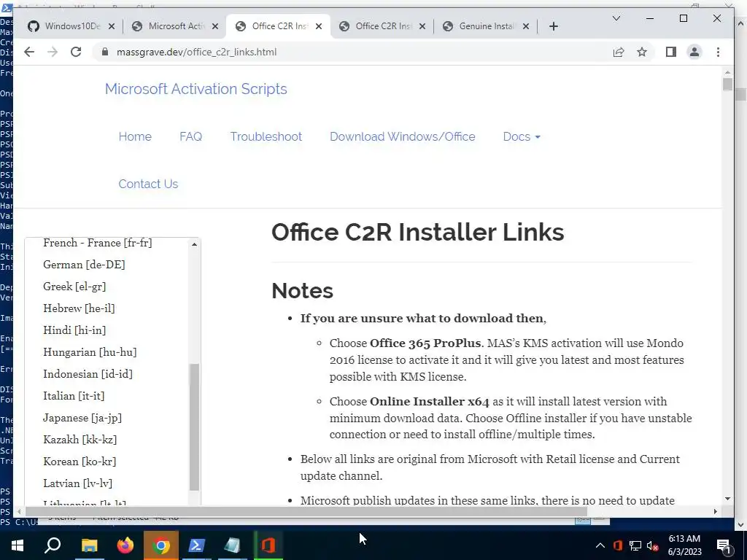The width and height of the screenshot is (747, 560).
Task: Select German [de-DE] language
Action: tap(85, 265)
